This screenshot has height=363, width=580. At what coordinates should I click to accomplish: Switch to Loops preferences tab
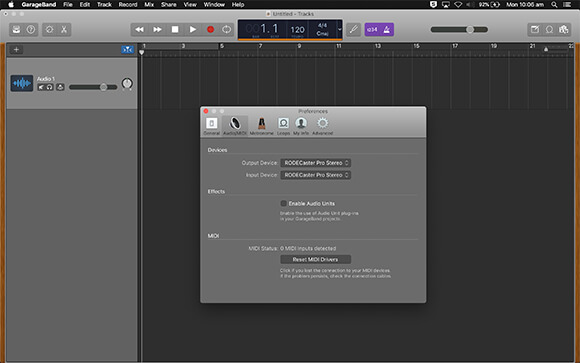point(283,126)
